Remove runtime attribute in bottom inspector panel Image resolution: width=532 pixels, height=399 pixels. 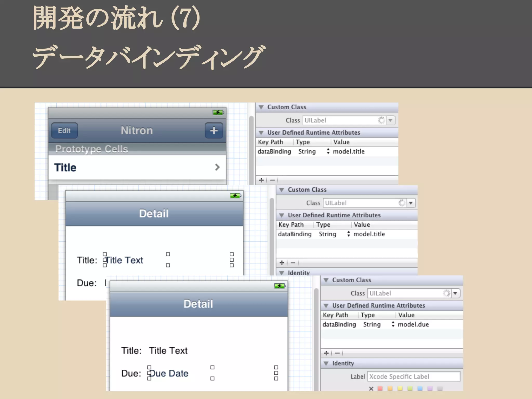click(x=337, y=353)
